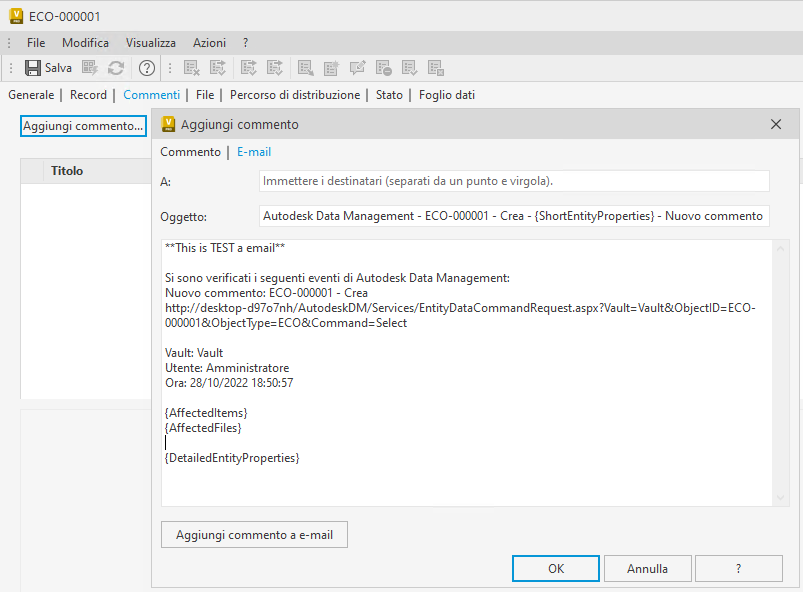Switch to the Generale tab
This screenshot has width=803, height=592.
point(31,95)
